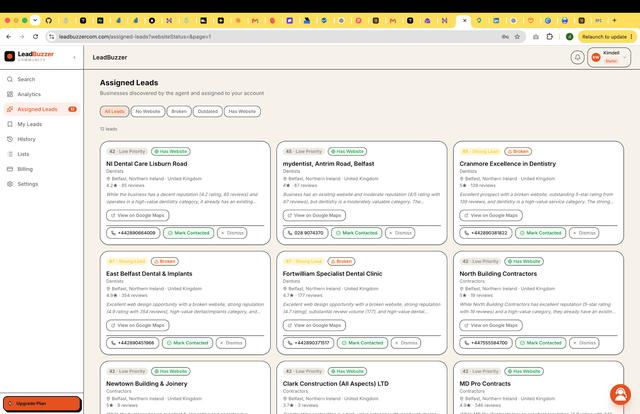Mark Fortwilliam Specialist Dental Clinic contacted
The height and width of the screenshot is (414, 640).
tap(362, 343)
